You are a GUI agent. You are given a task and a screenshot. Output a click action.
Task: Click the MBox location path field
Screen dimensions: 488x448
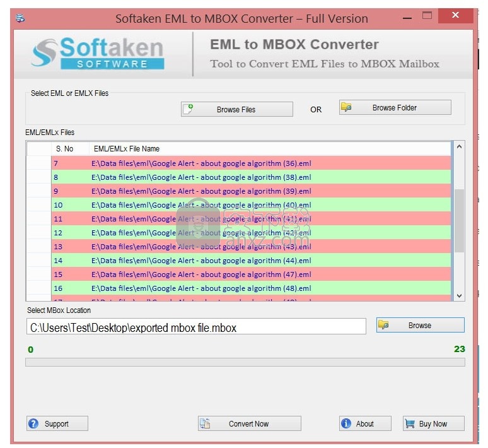(196, 326)
